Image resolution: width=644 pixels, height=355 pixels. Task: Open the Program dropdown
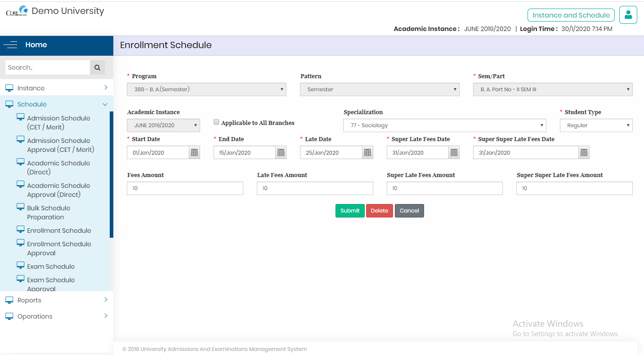click(206, 89)
